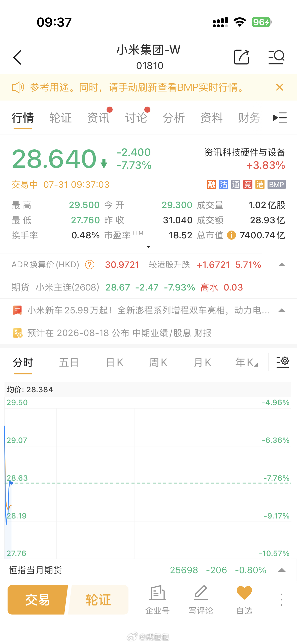Select the 月K chart tab
This screenshot has width=297, height=644.
pos(202,363)
